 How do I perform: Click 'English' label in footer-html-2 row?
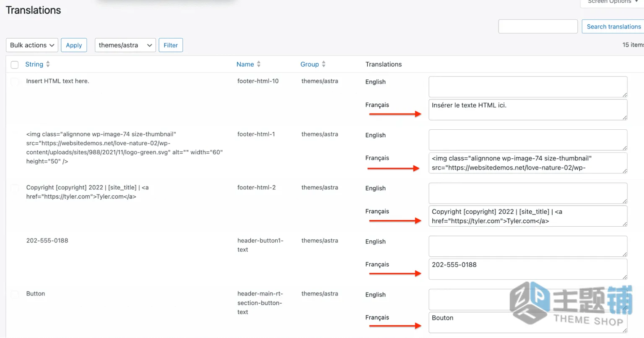click(x=375, y=189)
